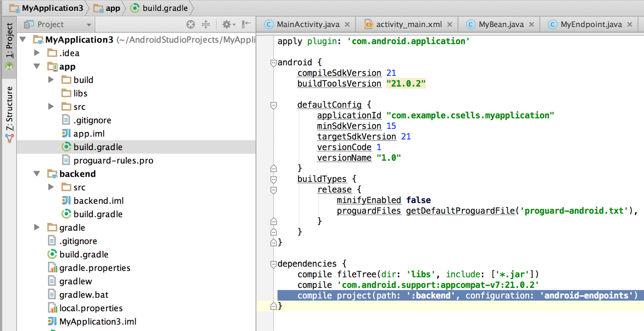Click the minifyEnabled false line
The height and width of the screenshot is (331, 644).
coord(384,200)
